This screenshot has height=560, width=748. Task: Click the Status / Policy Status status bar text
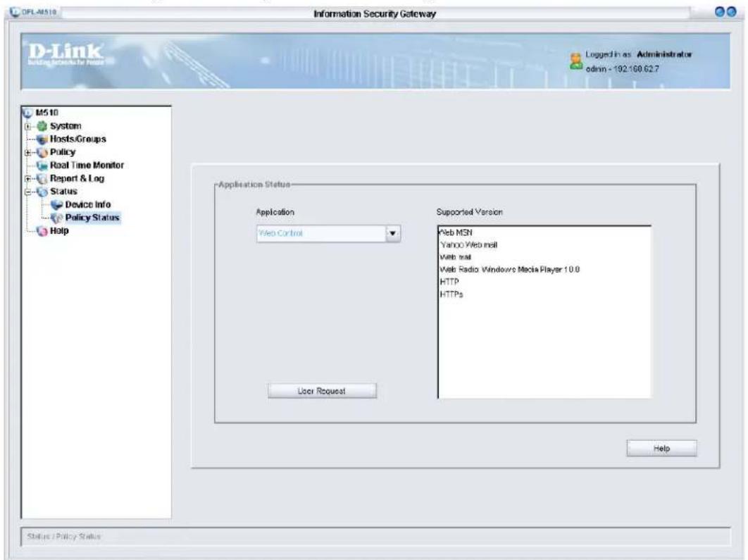point(64,537)
